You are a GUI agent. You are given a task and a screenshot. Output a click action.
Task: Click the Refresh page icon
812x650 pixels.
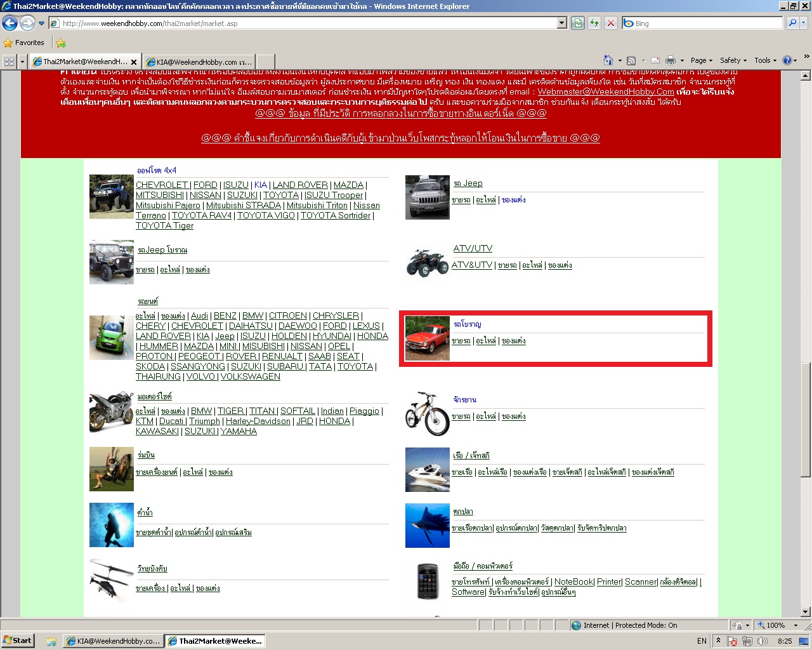pos(594,23)
